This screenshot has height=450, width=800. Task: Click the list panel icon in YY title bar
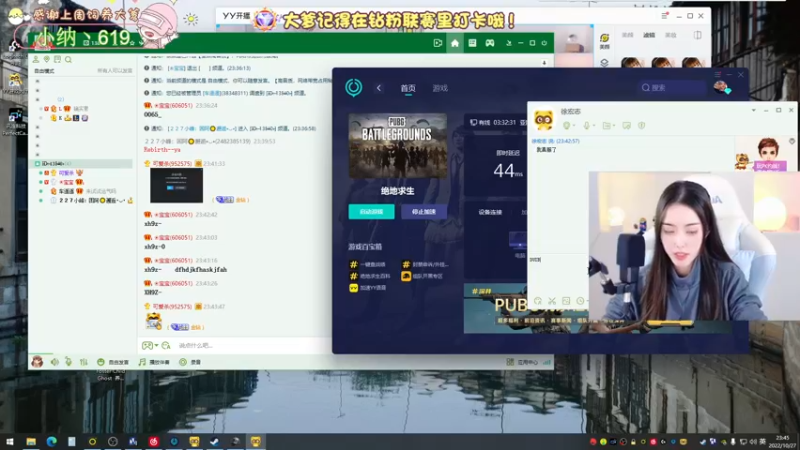point(472,43)
